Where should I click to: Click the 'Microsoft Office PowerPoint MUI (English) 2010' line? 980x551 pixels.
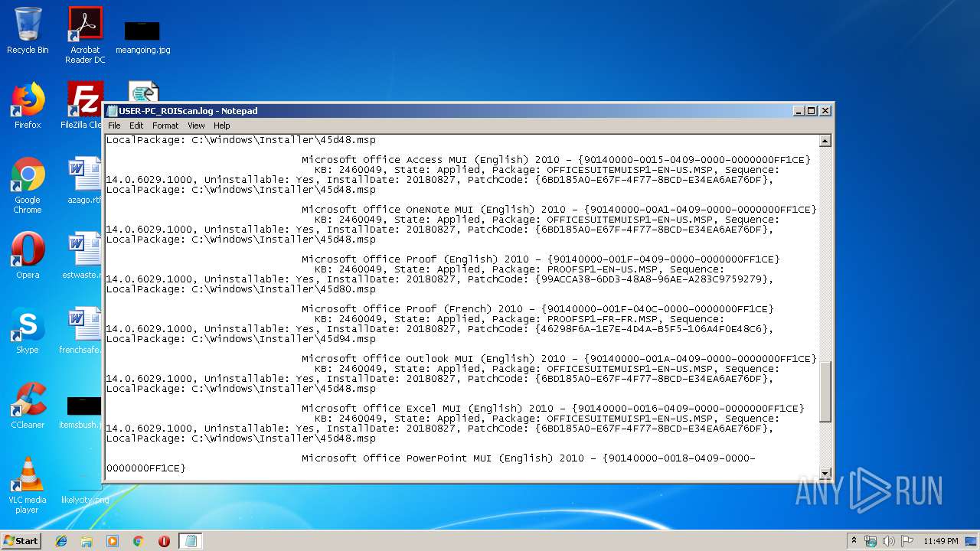click(528, 458)
